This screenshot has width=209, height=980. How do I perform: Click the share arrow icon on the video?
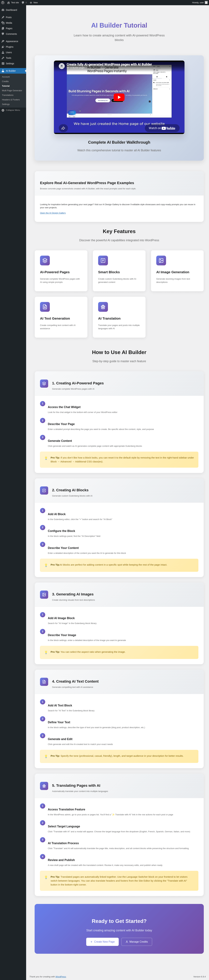click(63, 128)
